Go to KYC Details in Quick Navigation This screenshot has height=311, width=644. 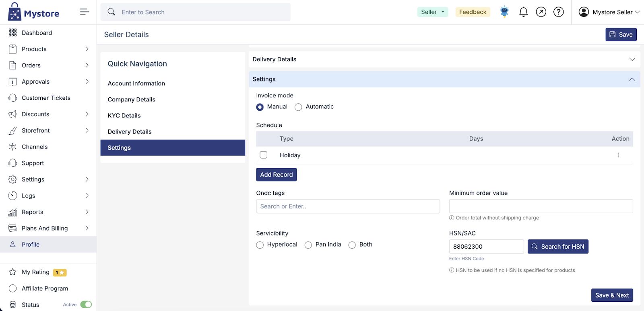pos(124,115)
